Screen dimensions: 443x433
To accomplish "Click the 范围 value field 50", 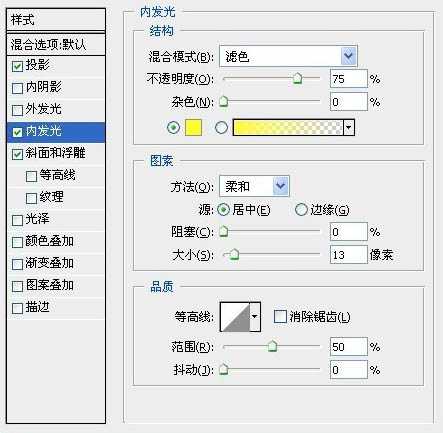I will (349, 347).
